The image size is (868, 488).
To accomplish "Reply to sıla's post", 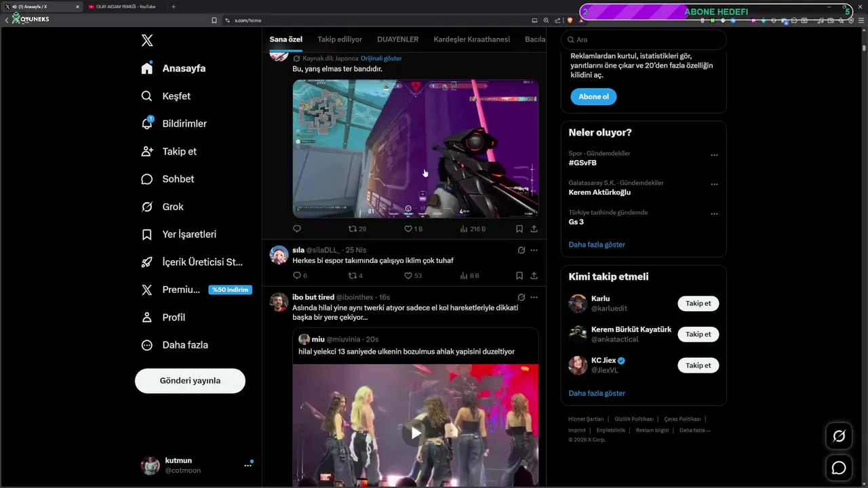I will [x=300, y=276].
